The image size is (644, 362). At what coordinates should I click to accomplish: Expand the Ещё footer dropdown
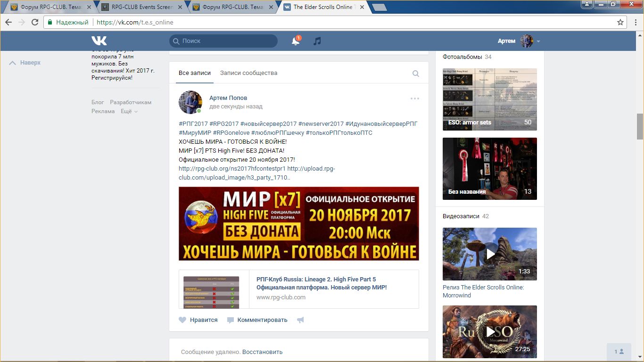pos(129,111)
